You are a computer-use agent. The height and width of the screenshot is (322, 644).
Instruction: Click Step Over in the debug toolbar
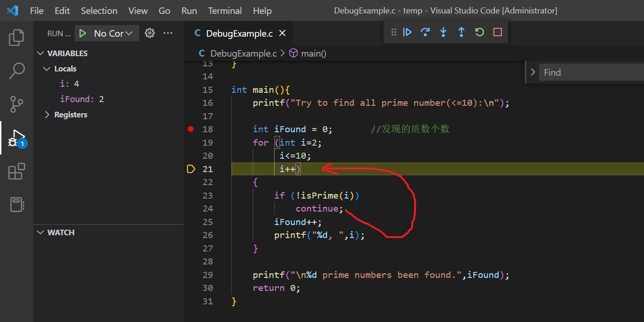point(425,32)
